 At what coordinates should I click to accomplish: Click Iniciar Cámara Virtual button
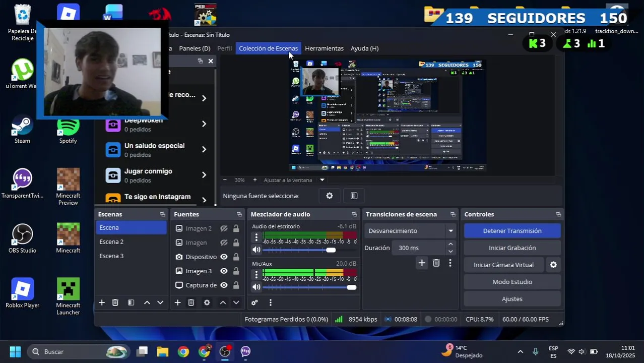tap(504, 265)
